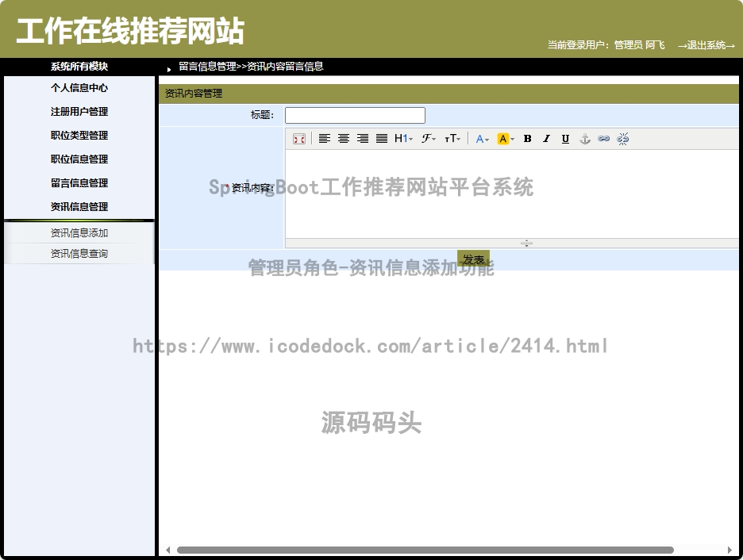Click the 留言信息管理>>资讯内容留言信息 breadcrumb
Image resolution: width=743 pixels, height=560 pixels.
click(251, 67)
